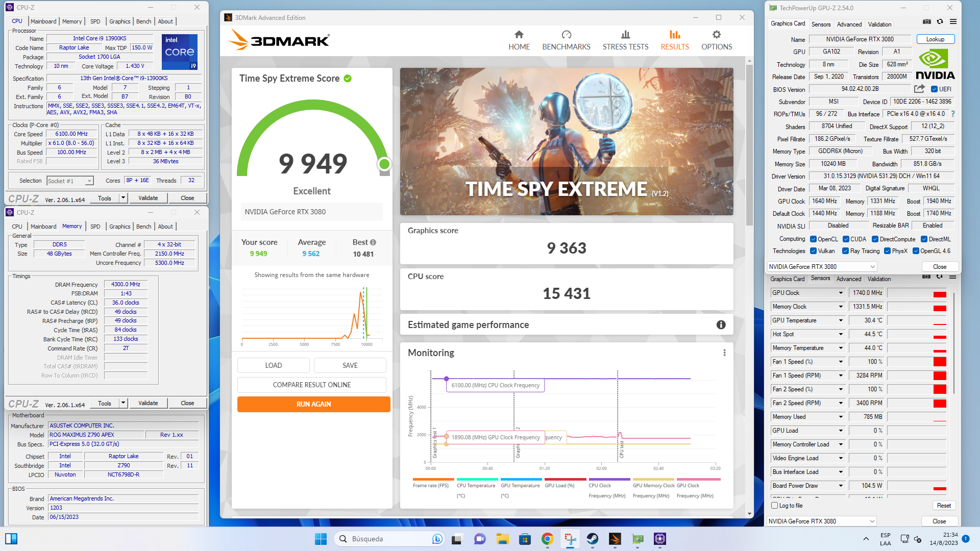Open 3DMark HOME page icon
This screenshot has width=980, height=551.
pyautogui.click(x=519, y=35)
